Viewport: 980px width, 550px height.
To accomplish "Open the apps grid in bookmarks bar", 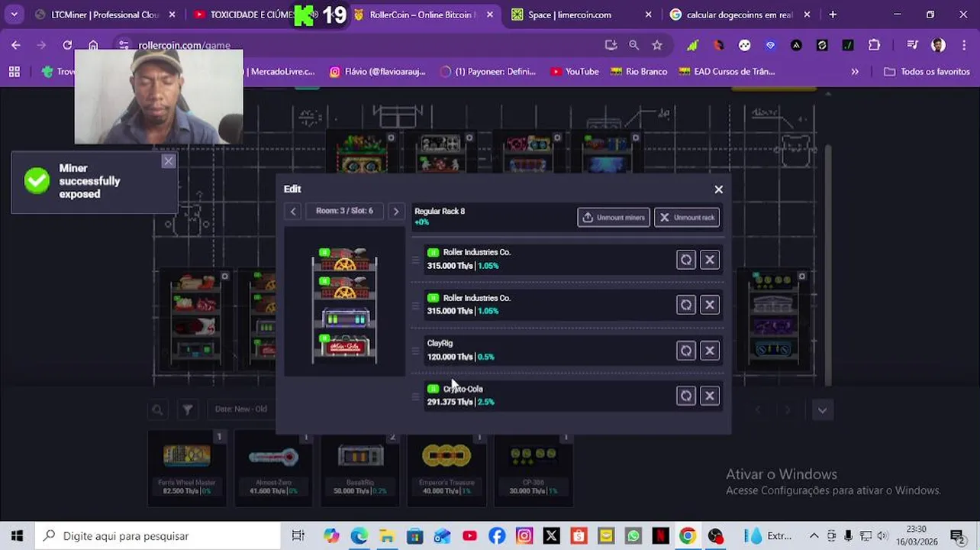I will pos(14,72).
